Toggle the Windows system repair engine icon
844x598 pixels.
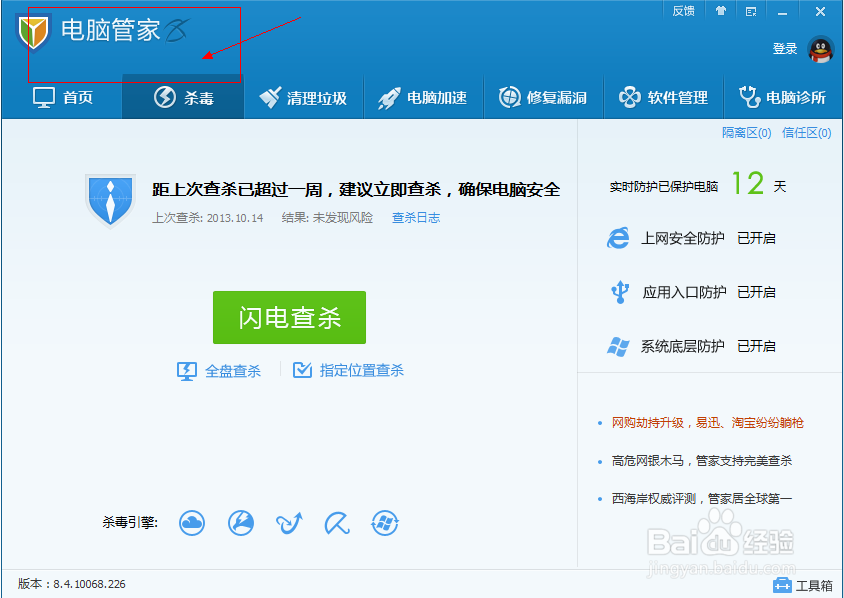[385, 523]
